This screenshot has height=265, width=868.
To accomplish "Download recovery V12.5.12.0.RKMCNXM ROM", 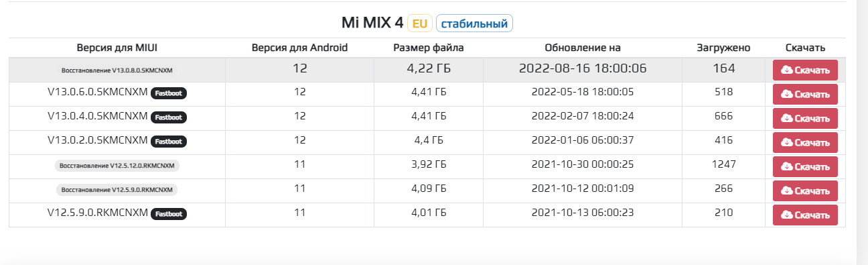I will [805, 167].
